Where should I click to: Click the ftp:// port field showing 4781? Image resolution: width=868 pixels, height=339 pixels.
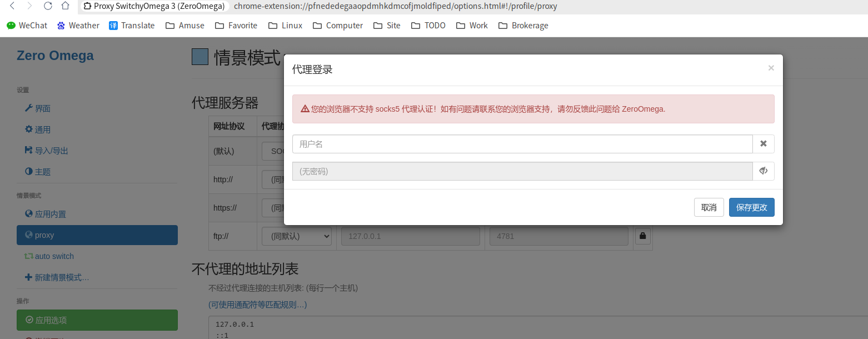(559, 236)
